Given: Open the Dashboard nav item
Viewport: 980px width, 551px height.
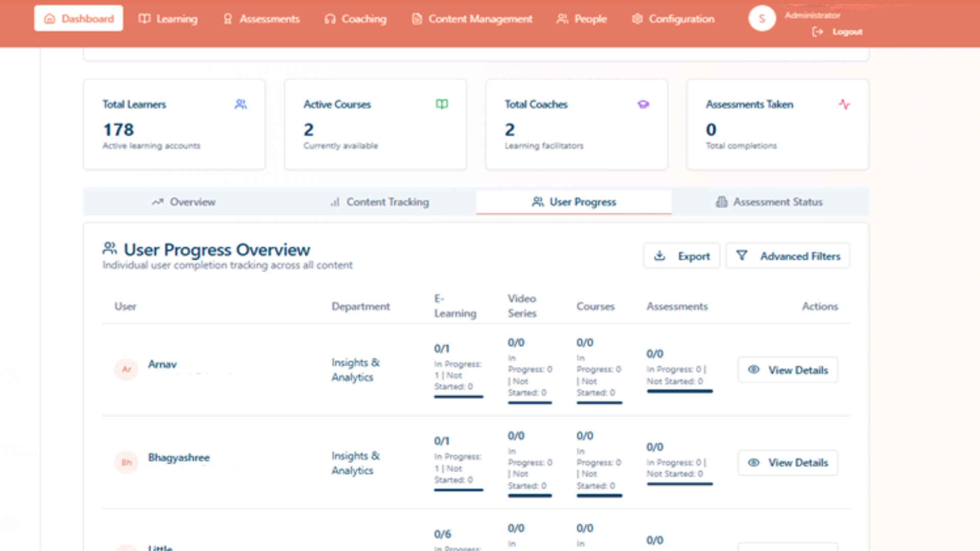Looking at the screenshot, I should [79, 19].
